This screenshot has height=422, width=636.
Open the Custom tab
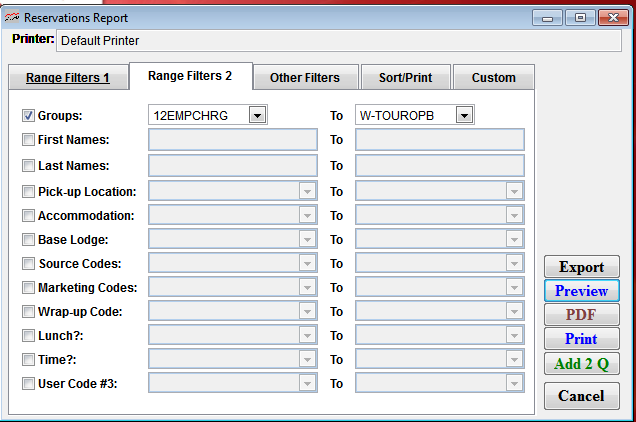click(494, 78)
